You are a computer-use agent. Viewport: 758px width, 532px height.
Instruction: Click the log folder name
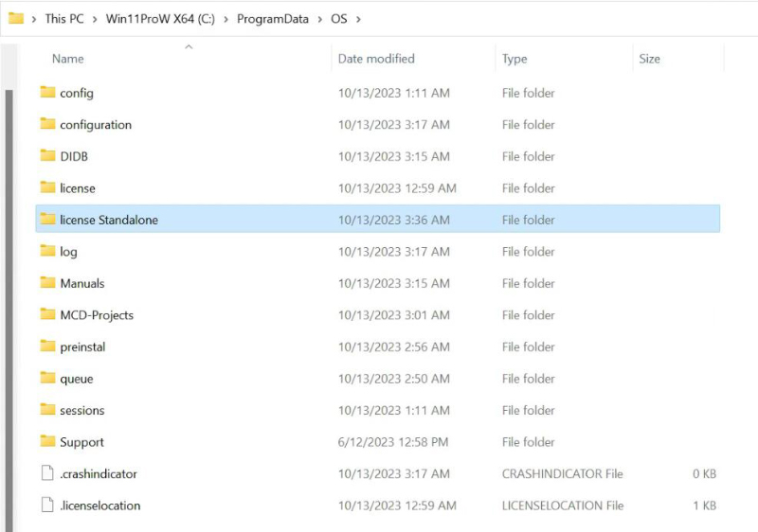coord(68,252)
